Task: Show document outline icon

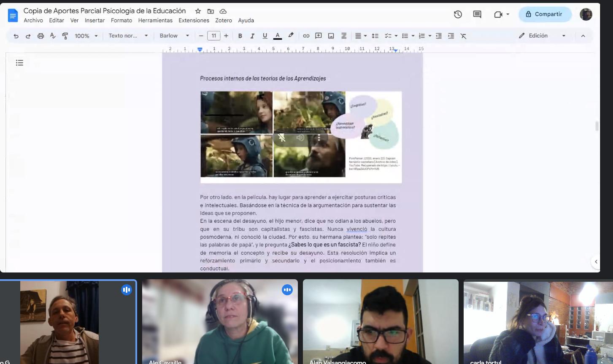Action: click(x=19, y=63)
